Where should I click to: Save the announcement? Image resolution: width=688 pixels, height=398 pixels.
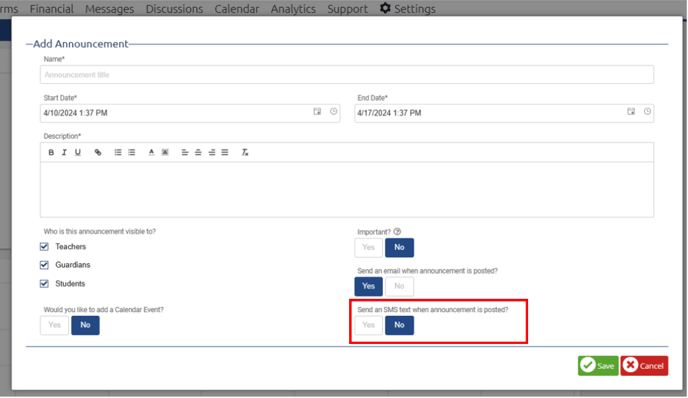click(x=598, y=366)
